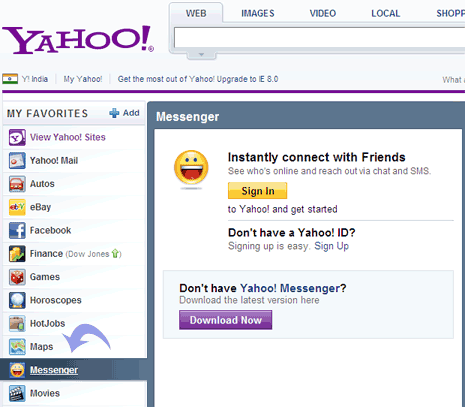Click the Autos red car icon
Screen dimensions: 465x407
pyautogui.click(x=17, y=184)
